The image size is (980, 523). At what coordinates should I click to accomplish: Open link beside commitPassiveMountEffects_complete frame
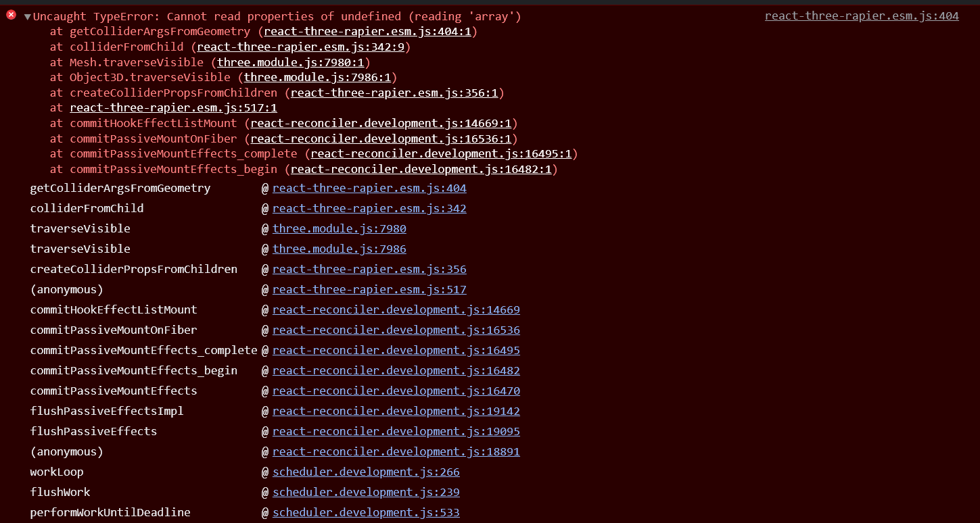[396, 350]
